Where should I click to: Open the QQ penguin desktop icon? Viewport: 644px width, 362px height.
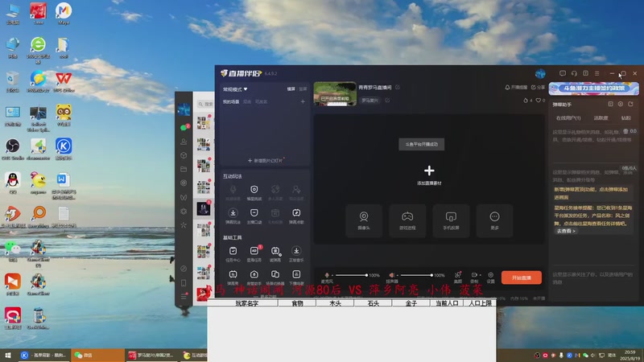point(13,183)
